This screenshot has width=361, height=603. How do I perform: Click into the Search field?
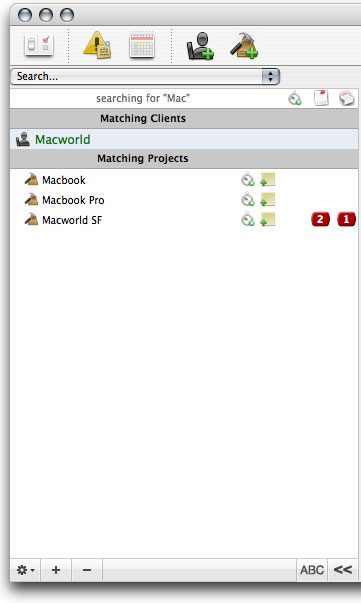pos(137,76)
